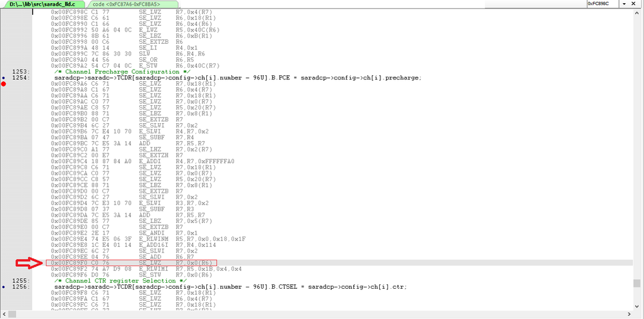Select the line number 1253 in the margin
644x319 pixels.
pos(21,72)
